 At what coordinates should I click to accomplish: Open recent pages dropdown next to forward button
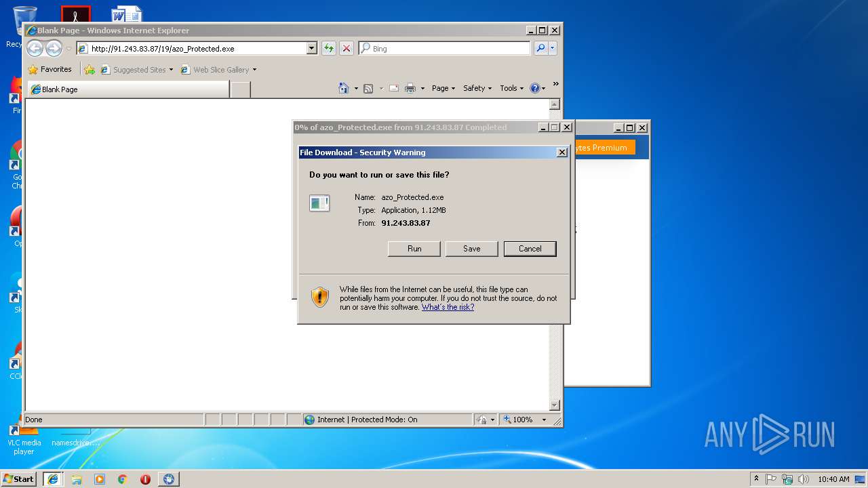coord(68,49)
